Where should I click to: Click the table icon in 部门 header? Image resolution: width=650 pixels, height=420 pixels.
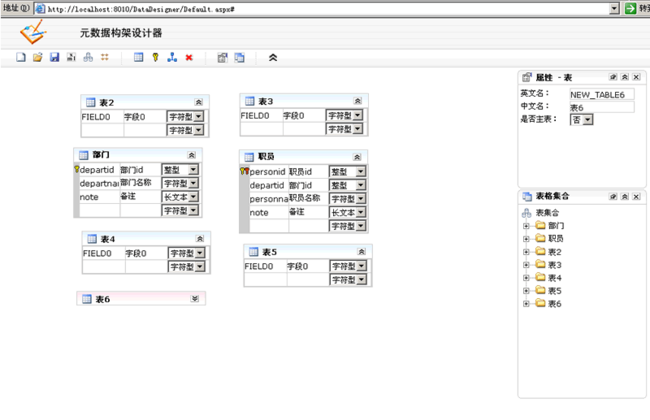pyautogui.click(x=84, y=155)
